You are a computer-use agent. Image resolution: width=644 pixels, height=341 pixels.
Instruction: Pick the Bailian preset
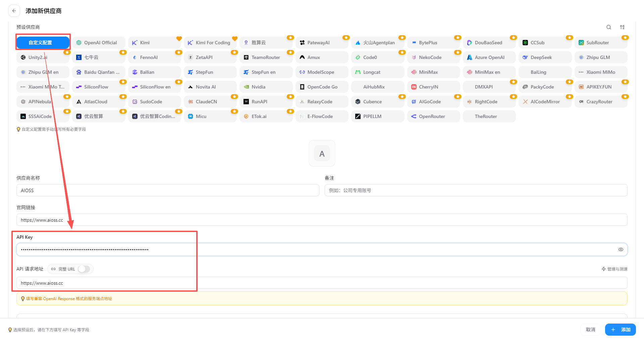tap(155, 72)
